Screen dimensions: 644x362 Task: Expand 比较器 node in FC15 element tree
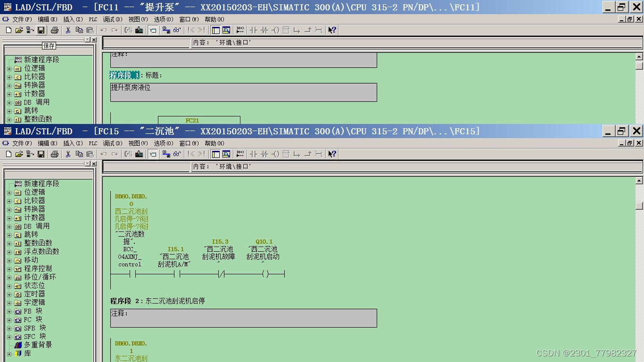9,201
